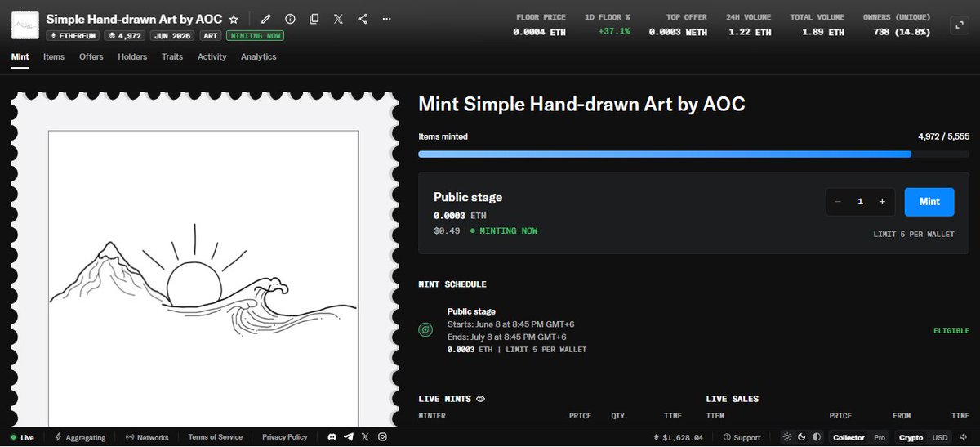980x447 pixels.
Task: Click the collection avatar thumbnail
Action: click(x=24, y=25)
